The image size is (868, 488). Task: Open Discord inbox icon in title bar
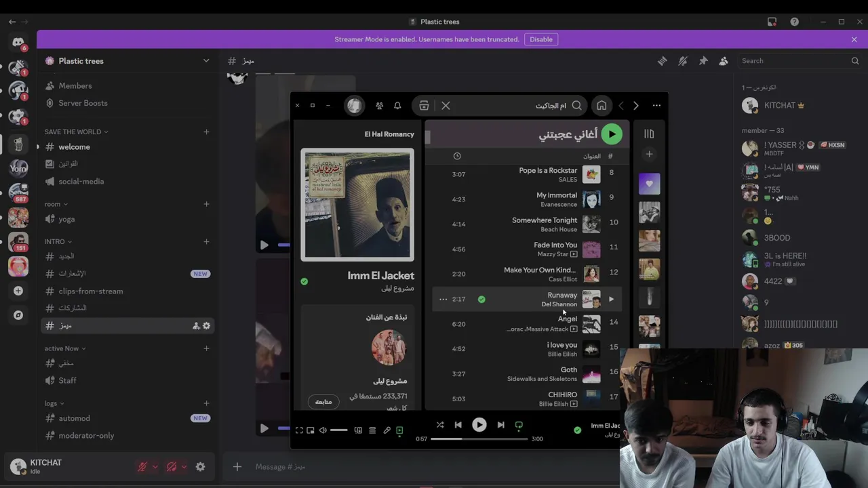point(772,22)
